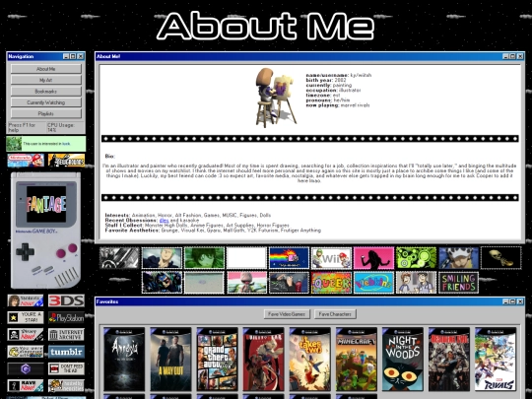Select the Marvel Rivals cover
Viewport: 532px width, 399px height.
pos(496,360)
